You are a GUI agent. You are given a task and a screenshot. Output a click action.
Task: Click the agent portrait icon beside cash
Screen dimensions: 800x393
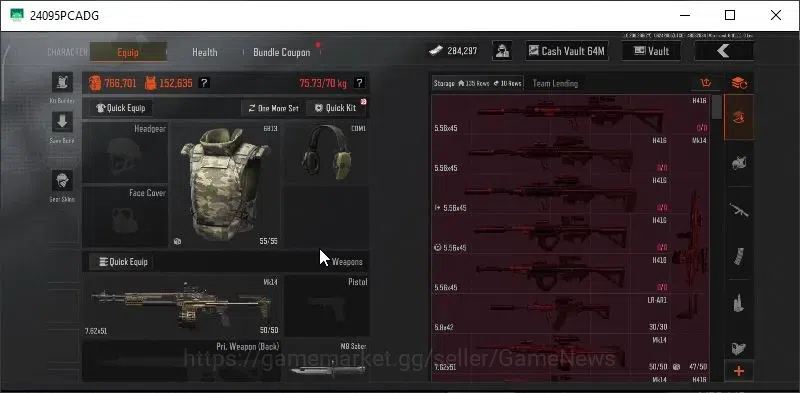502,51
